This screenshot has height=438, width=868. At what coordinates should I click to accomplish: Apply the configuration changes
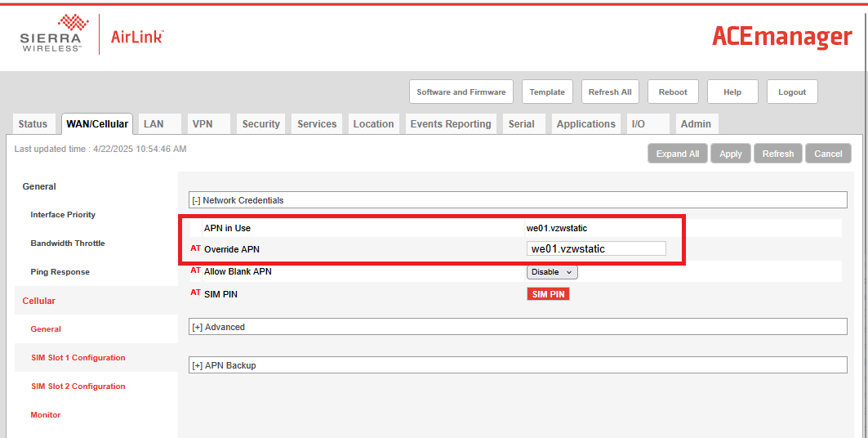pyautogui.click(x=731, y=154)
